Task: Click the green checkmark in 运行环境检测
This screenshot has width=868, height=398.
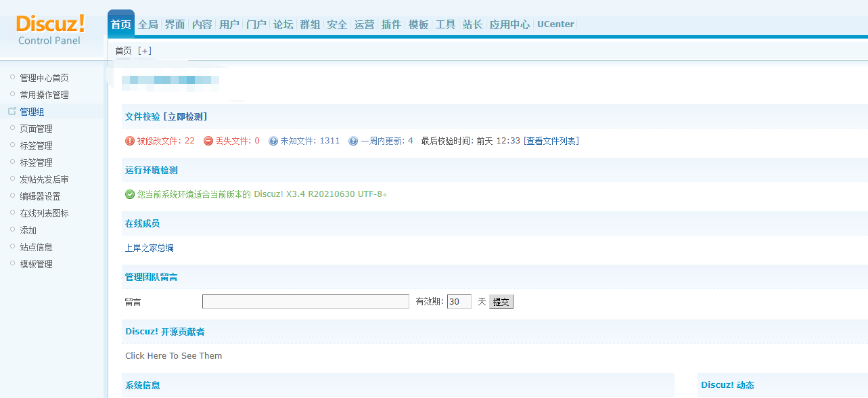Action: (x=129, y=194)
